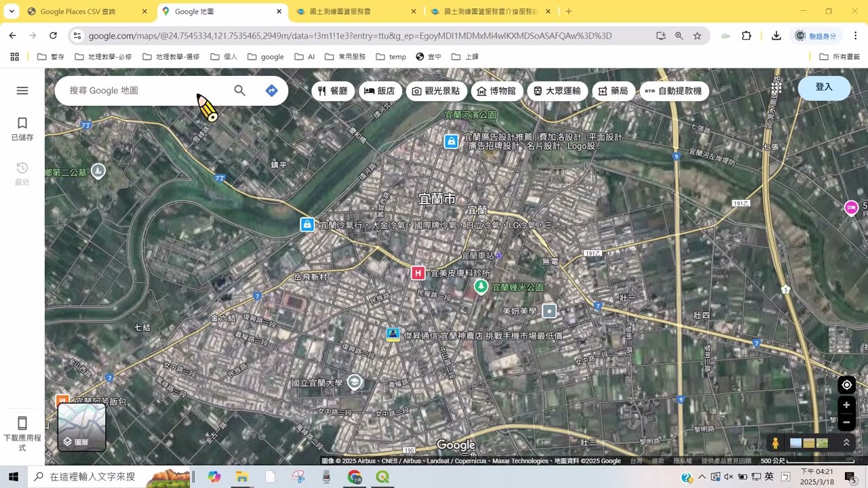Screen dimensions: 868x488
Task: Click the 宜蘭廣告設計 blue shopping marker
Action: 451,141
